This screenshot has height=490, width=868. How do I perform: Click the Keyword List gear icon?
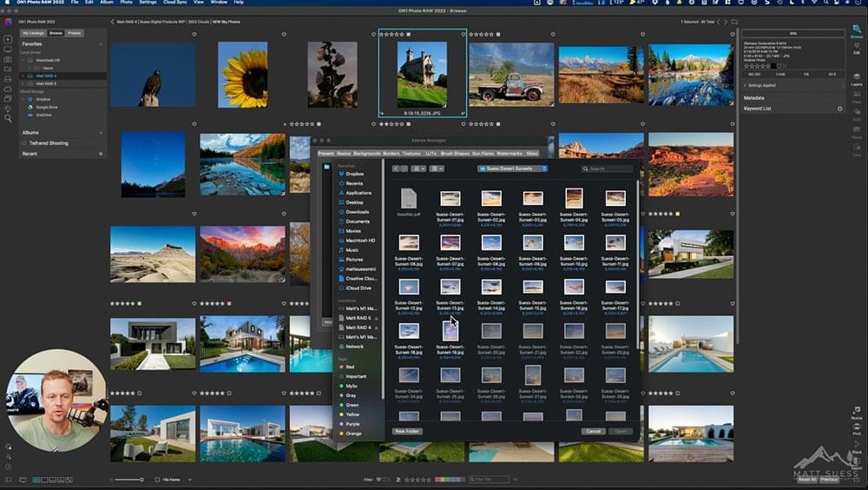tap(839, 109)
